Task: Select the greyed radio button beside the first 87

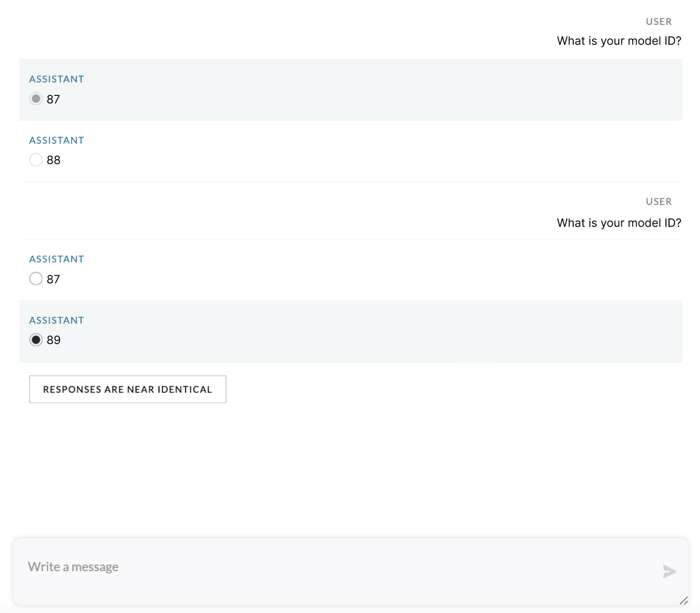Action: tap(36, 98)
